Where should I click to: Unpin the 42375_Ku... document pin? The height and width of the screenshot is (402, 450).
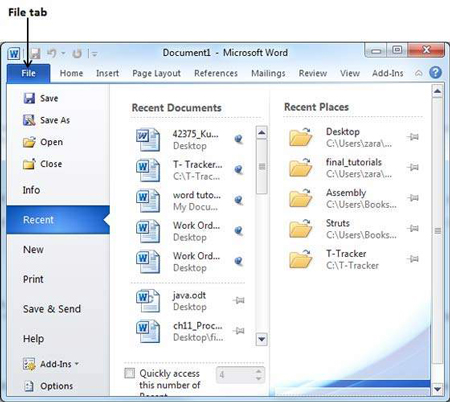pyautogui.click(x=238, y=139)
